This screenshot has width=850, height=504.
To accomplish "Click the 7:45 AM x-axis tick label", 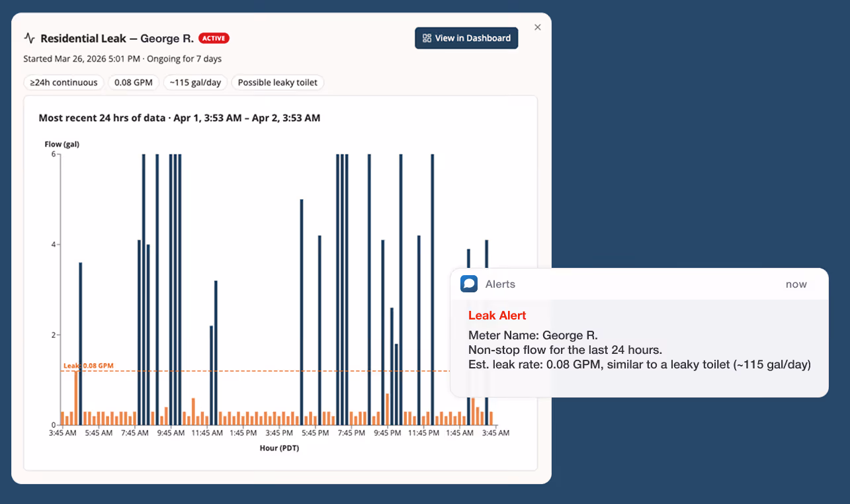I will coord(135,433).
